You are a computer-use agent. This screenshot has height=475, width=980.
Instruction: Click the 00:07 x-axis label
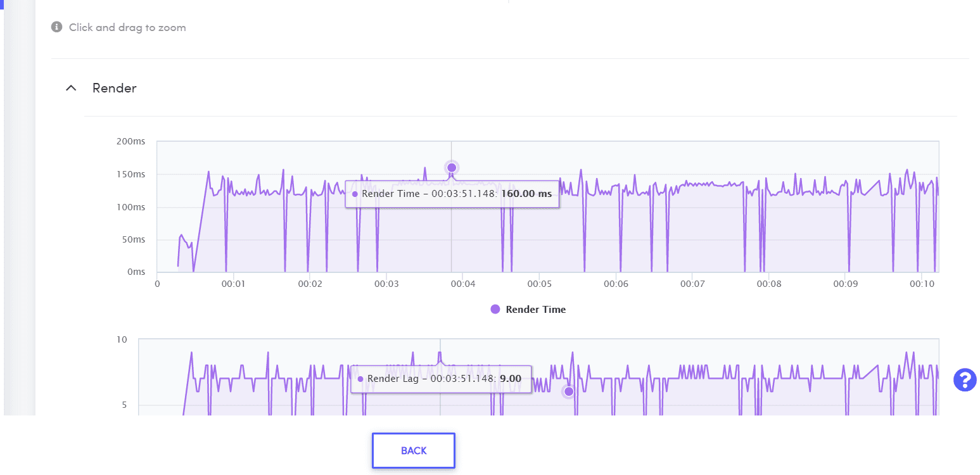692,284
